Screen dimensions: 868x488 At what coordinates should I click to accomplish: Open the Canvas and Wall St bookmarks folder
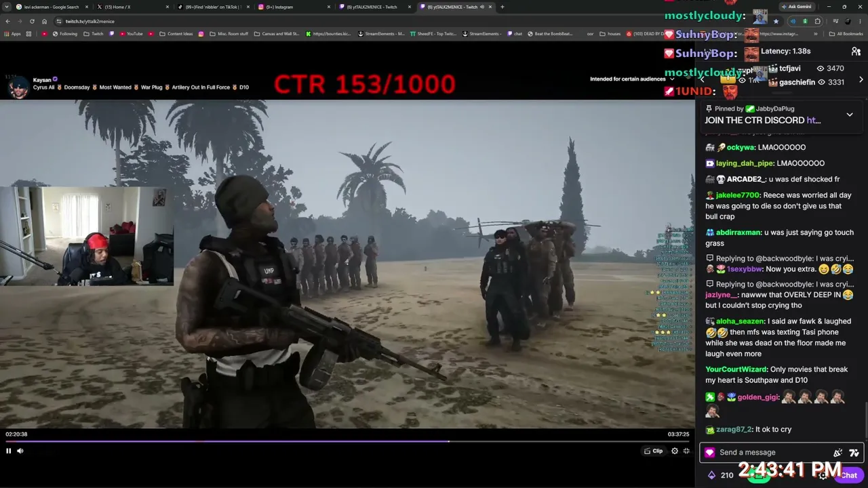click(x=277, y=34)
